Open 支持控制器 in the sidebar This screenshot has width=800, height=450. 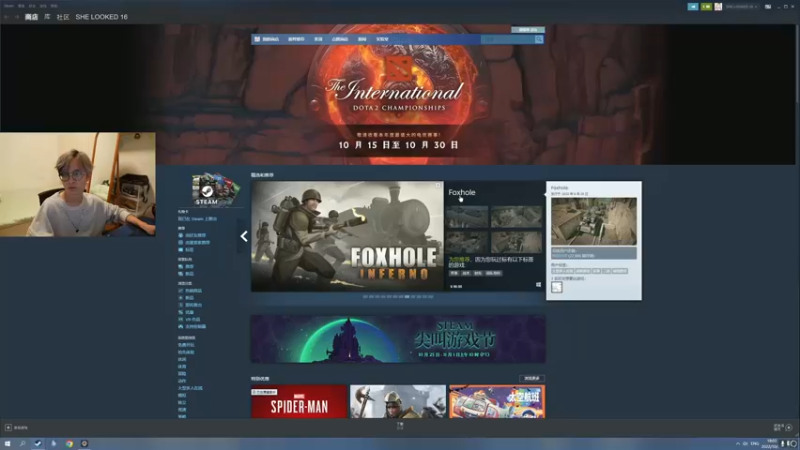(195, 326)
